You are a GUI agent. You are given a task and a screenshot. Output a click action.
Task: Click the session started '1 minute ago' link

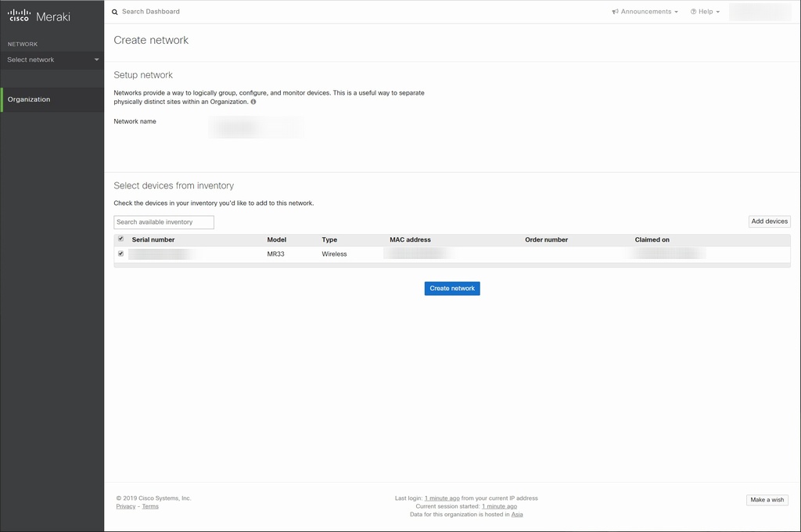point(499,506)
